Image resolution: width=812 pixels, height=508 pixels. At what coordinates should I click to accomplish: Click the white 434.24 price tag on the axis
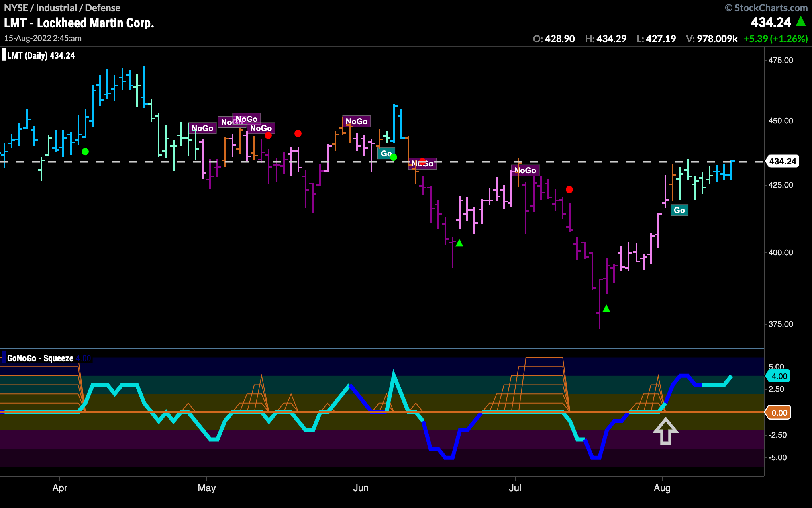pos(782,161)
